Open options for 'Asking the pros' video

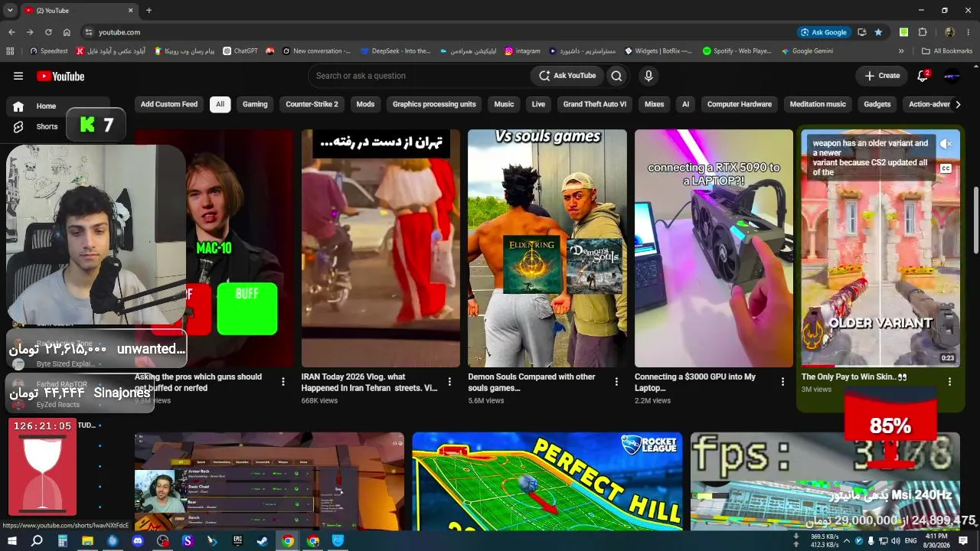(283, 382)
